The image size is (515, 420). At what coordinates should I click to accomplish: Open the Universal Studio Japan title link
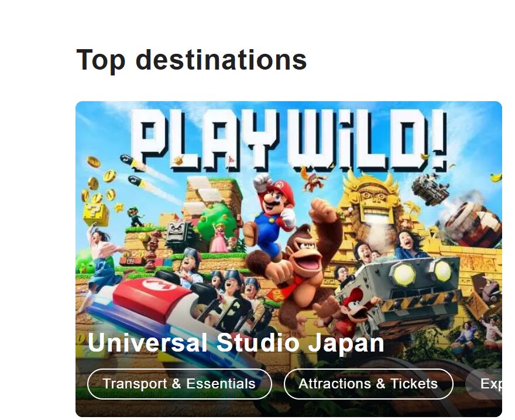click(235, 343)
